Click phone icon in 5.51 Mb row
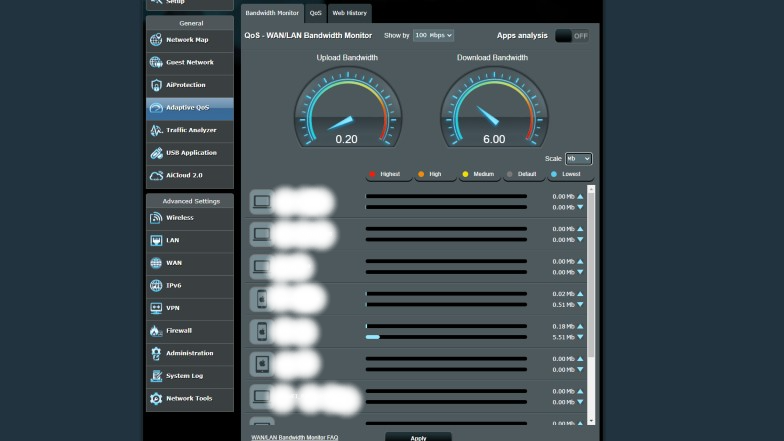Viewport: 784px width, 441px height. [262, 332]
